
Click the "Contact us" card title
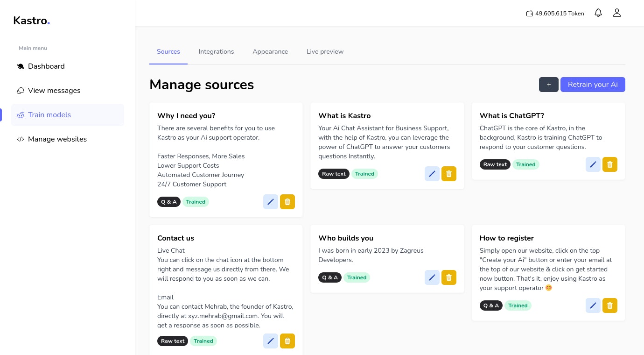pyautogui.click(x=175, y=238)
